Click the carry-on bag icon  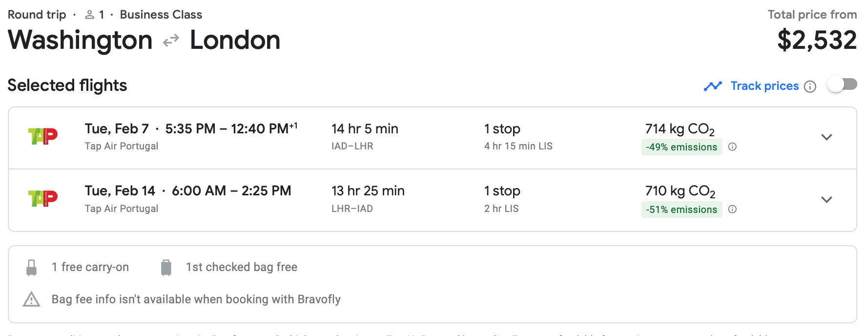click(x=32, y=268)
